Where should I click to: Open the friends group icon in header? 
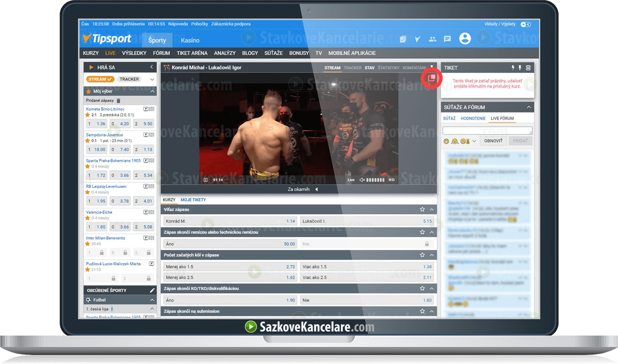432,39
